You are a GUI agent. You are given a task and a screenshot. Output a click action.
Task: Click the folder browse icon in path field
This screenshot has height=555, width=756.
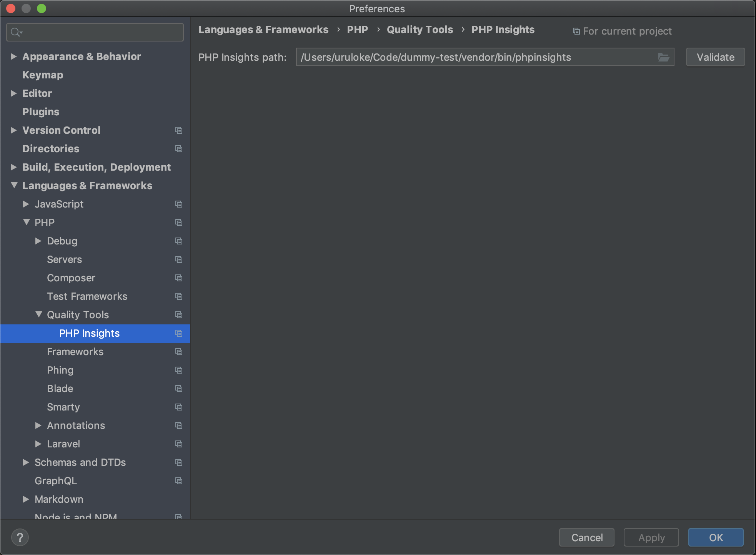[x=663, y=57]
